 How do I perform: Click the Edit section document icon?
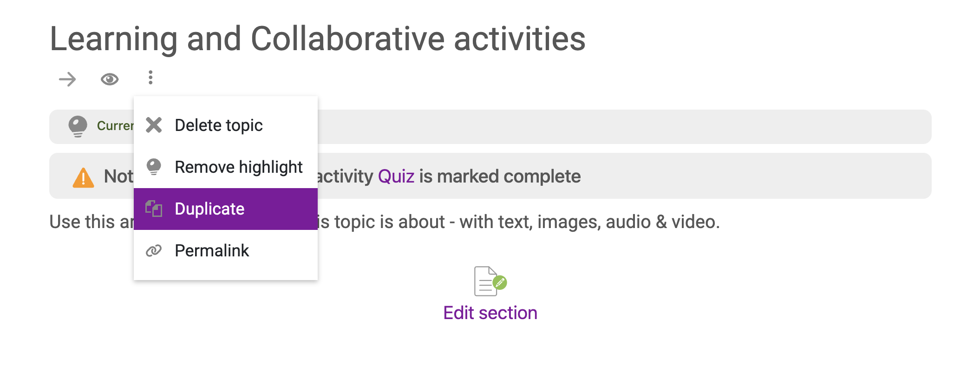click(490, 281)
